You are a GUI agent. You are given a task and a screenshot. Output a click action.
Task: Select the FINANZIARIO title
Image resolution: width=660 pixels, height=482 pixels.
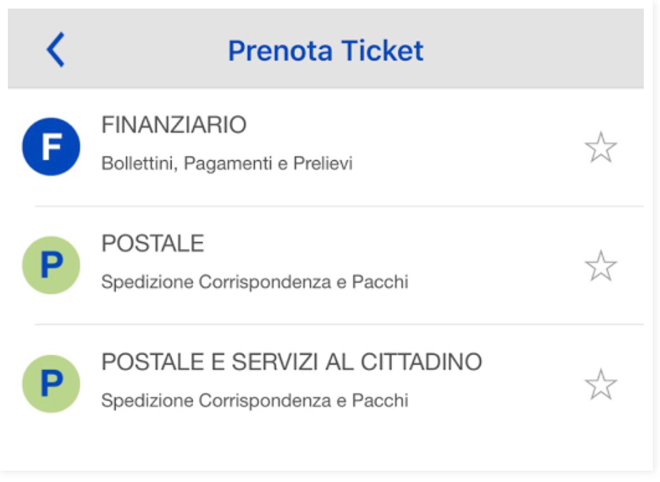(x=174, y=126)
